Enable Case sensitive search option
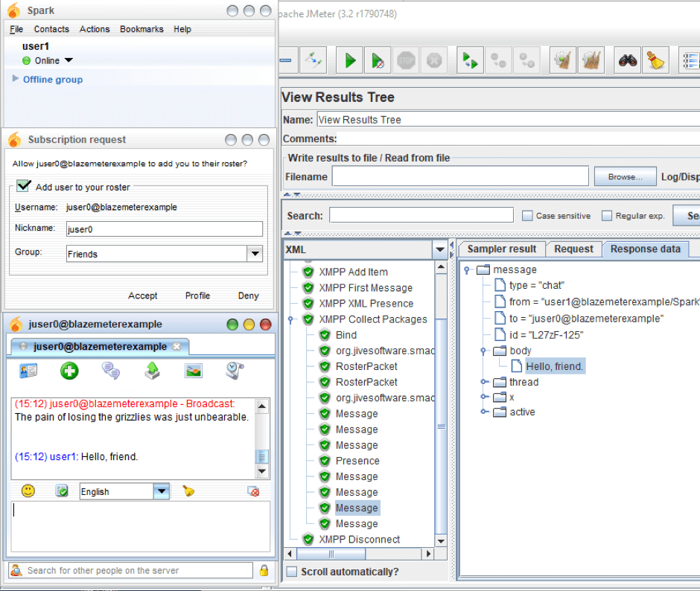 527,216
